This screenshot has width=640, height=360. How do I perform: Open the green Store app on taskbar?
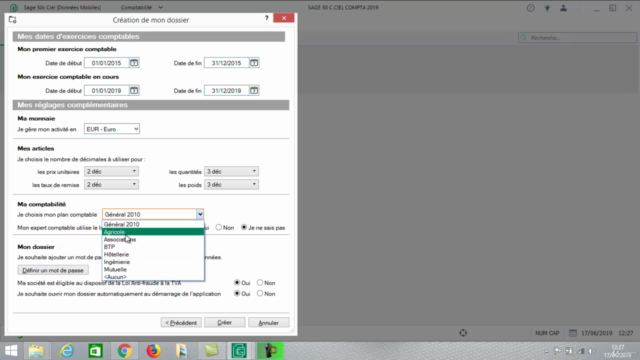coord(96,351)
